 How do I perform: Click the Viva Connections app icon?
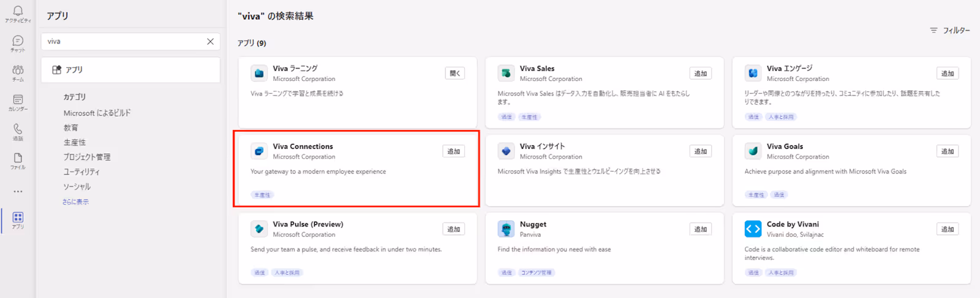pyautogui.click(x=259, y=151)
